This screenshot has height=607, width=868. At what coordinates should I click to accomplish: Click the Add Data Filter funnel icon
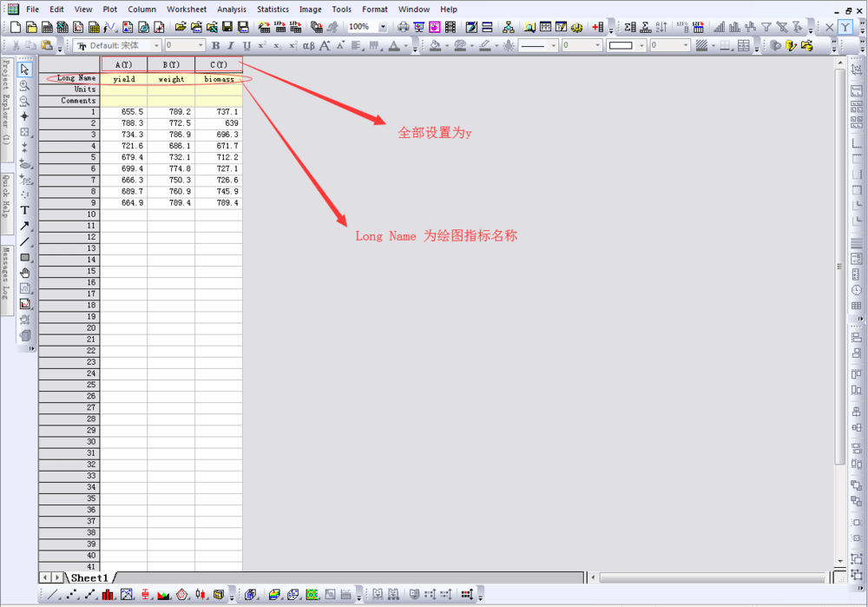(x=766, y=27)
